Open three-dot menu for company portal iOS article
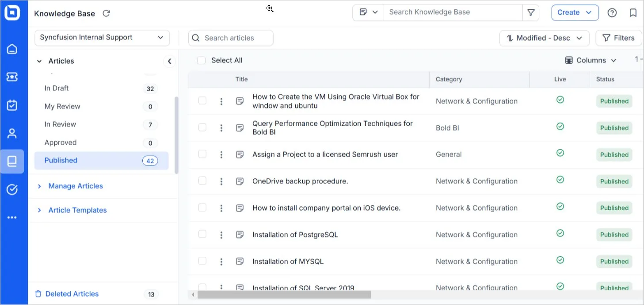 click(x=221, y=208)
